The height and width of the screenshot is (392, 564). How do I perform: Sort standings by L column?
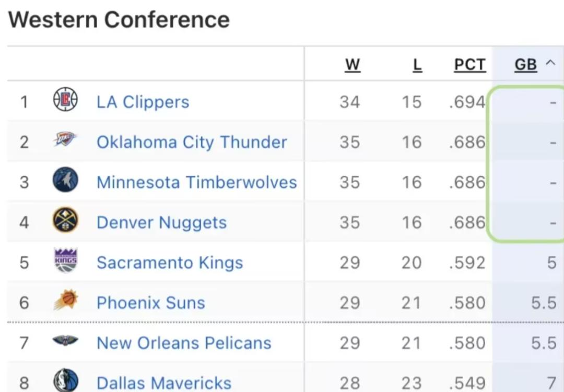click(x=417, y=65)
